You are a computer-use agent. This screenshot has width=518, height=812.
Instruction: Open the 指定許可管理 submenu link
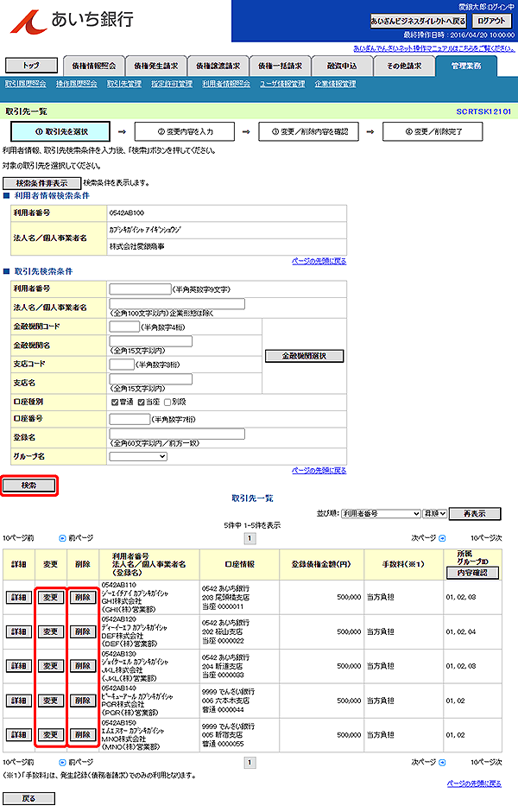[x=172, y=84]
